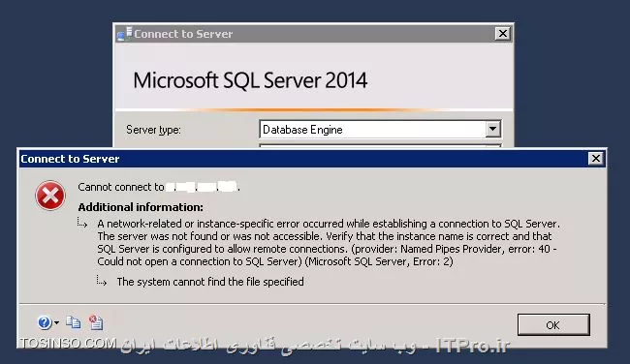
Task: Click OK to dismiss the error
Action: point(553,324)
